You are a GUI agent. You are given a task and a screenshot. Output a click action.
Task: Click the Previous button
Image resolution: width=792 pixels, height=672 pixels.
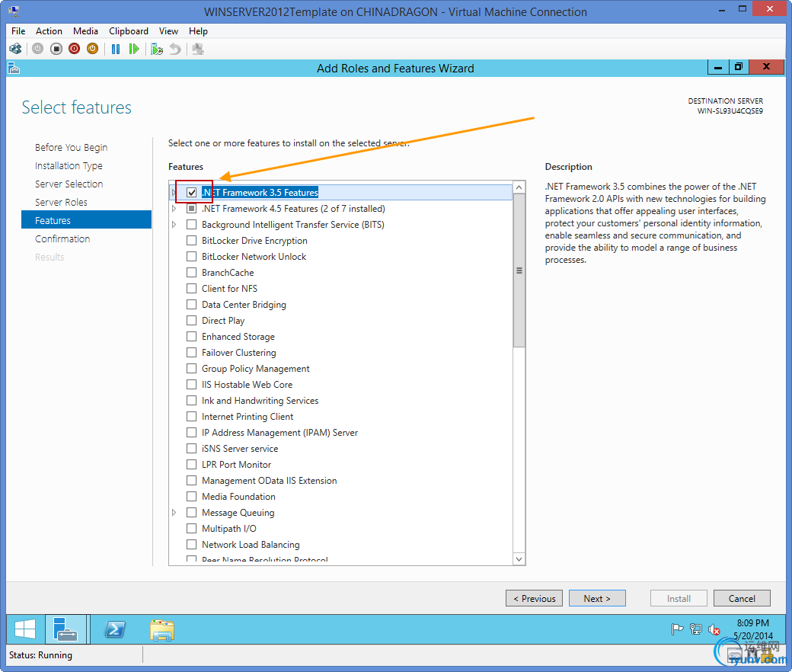coord(534,598)
